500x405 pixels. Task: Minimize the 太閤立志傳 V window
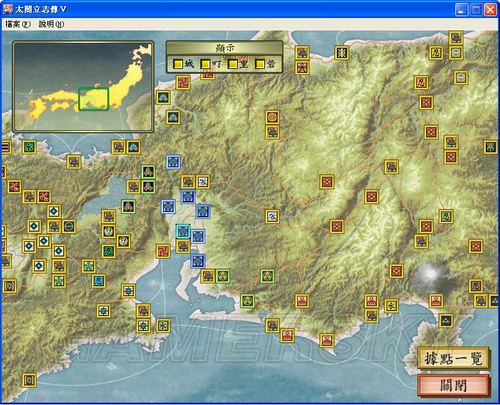coord(461,10)
